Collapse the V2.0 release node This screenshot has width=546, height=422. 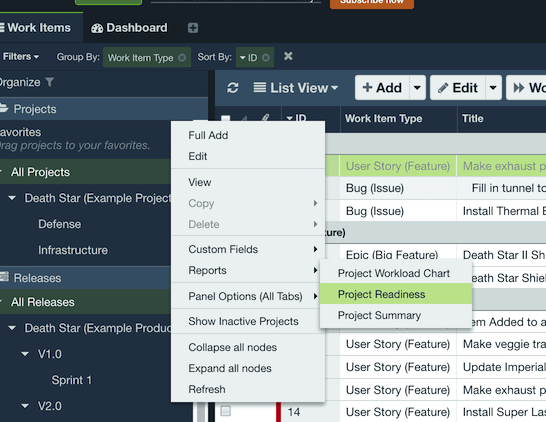pos(25,406)
